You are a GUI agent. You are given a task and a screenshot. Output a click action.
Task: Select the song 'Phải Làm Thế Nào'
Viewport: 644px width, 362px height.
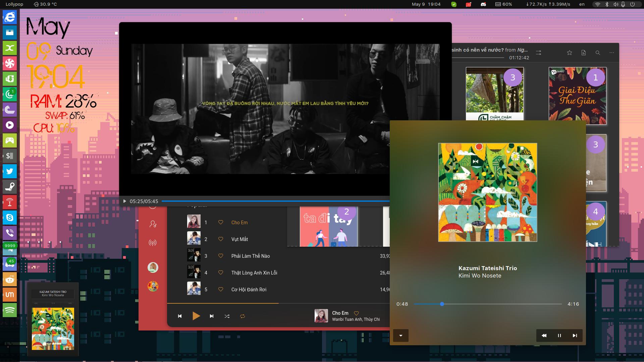tap(251, 256)
